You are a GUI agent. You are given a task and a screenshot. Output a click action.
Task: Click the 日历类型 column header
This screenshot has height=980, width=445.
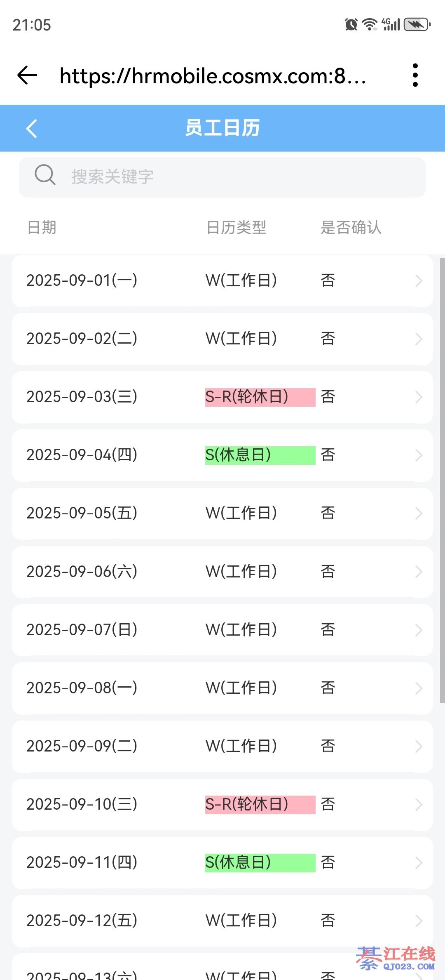237,227
